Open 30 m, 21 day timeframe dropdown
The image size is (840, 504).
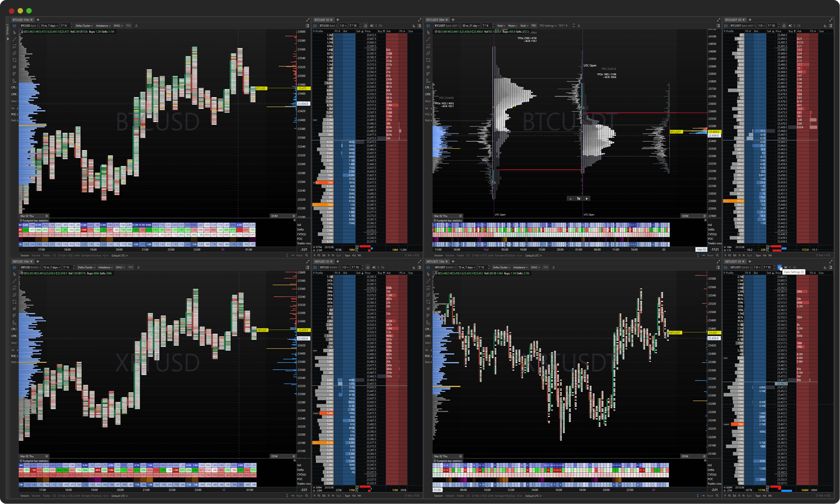(470, 25)
